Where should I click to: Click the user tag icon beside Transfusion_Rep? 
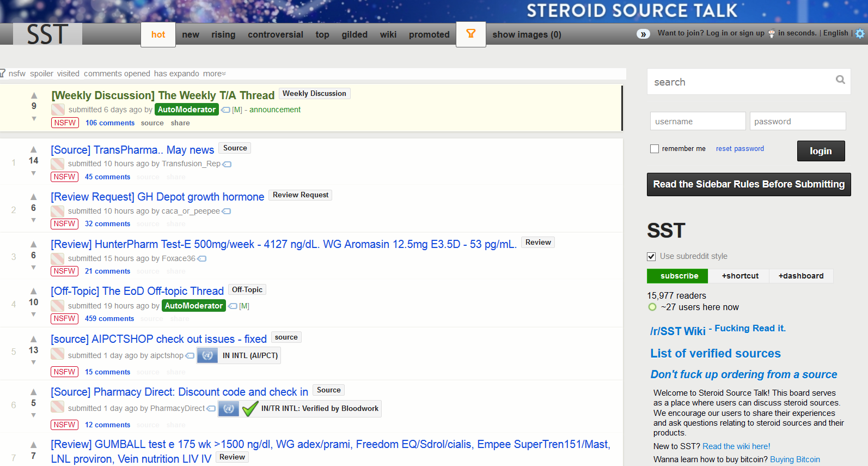click(x=227, y=164)
